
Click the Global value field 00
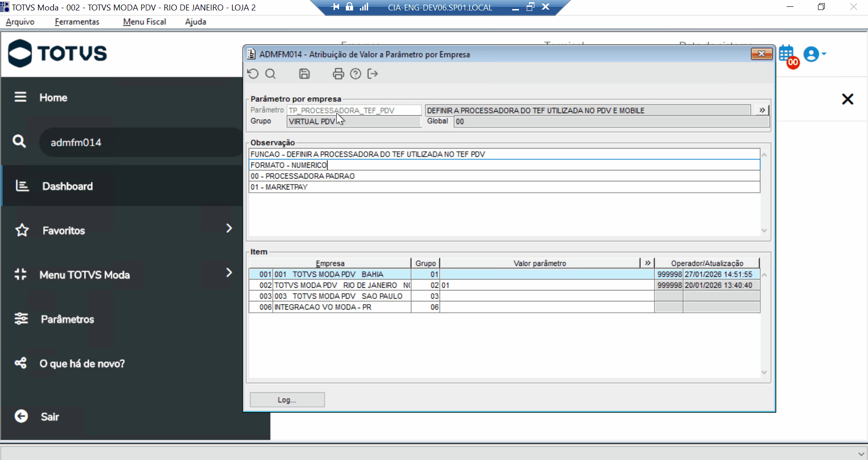tap(611, 121)
